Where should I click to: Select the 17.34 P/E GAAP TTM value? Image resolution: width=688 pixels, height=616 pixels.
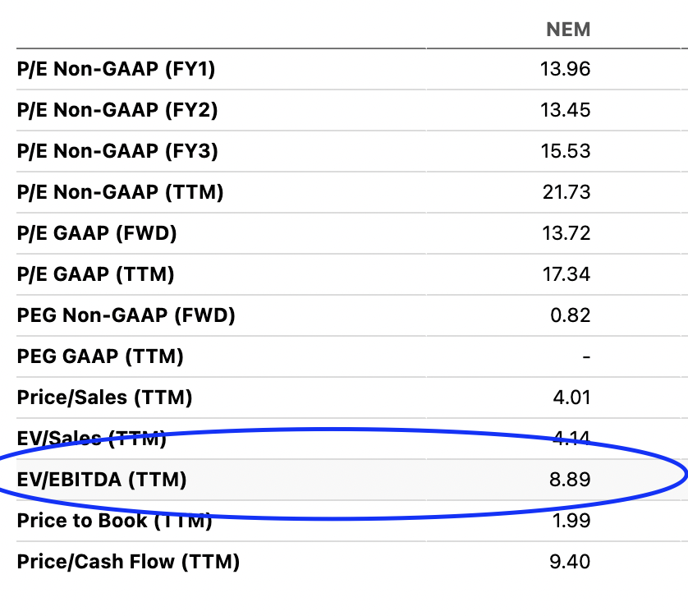566,274
